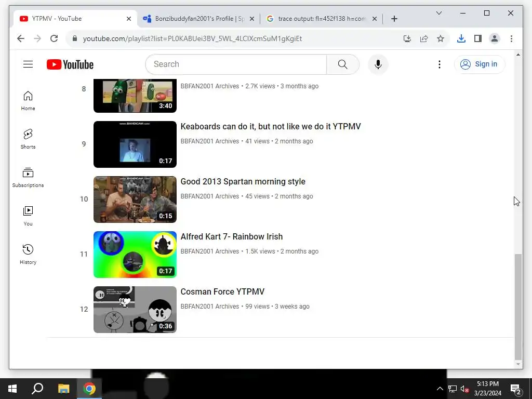Click scrollbar up arrow

tap(518, 55)
